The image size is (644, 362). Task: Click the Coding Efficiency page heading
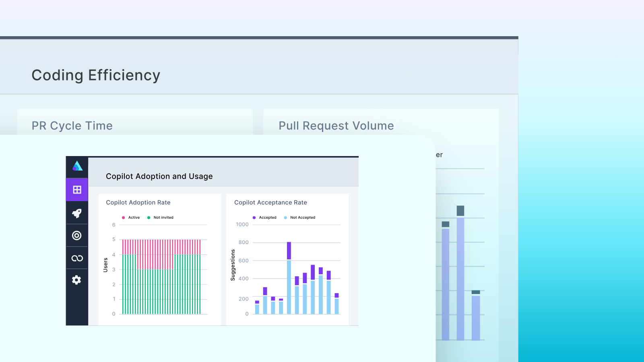[96, 75]
